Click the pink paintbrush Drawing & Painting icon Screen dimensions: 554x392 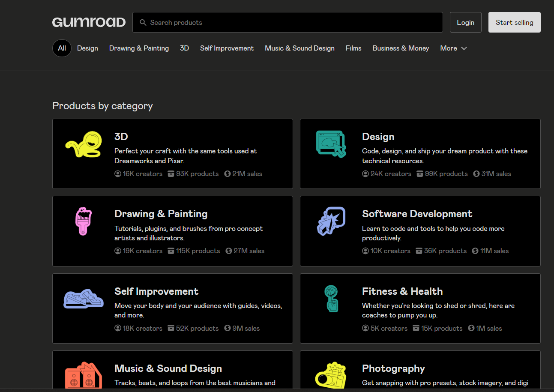pos(82,221)
